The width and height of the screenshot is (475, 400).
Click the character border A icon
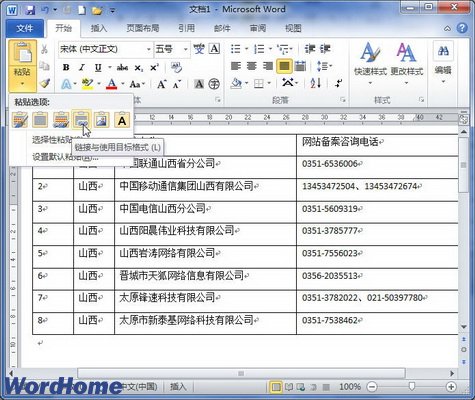214,49
